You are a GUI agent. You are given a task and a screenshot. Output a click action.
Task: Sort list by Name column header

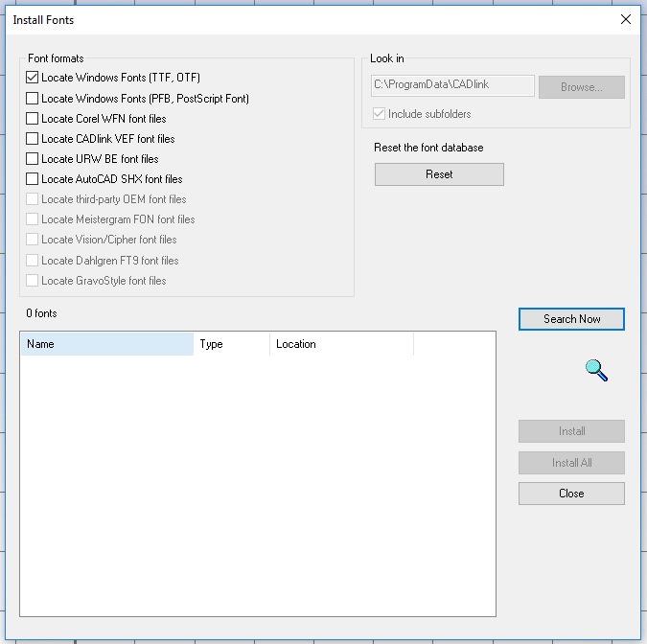click(x=107, y=344)
